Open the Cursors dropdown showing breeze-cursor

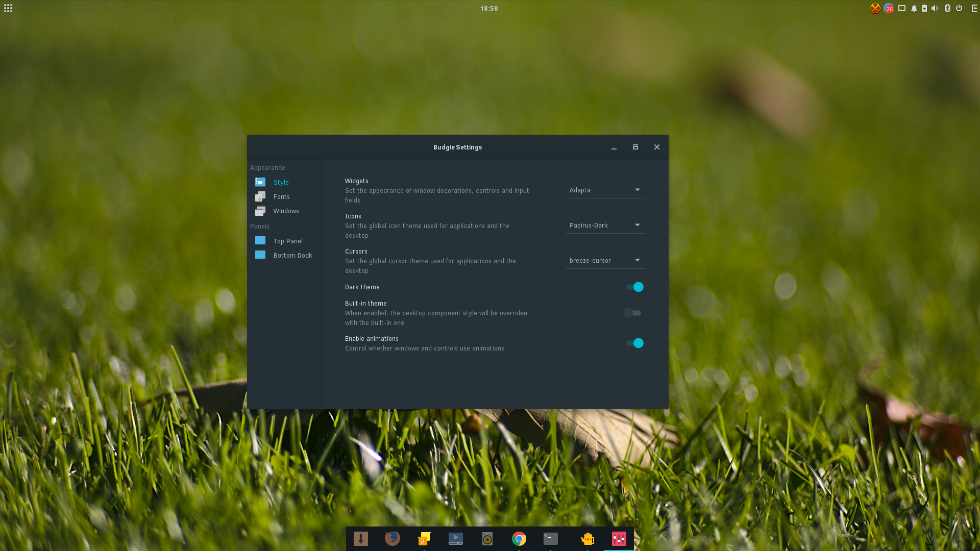click(606, 260)
